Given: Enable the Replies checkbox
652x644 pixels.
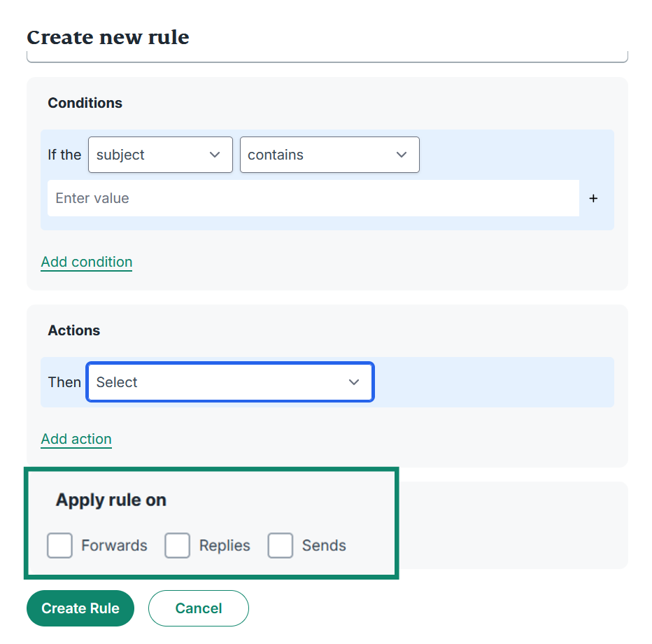Looking at the screenshot, I should coord(178,545).
